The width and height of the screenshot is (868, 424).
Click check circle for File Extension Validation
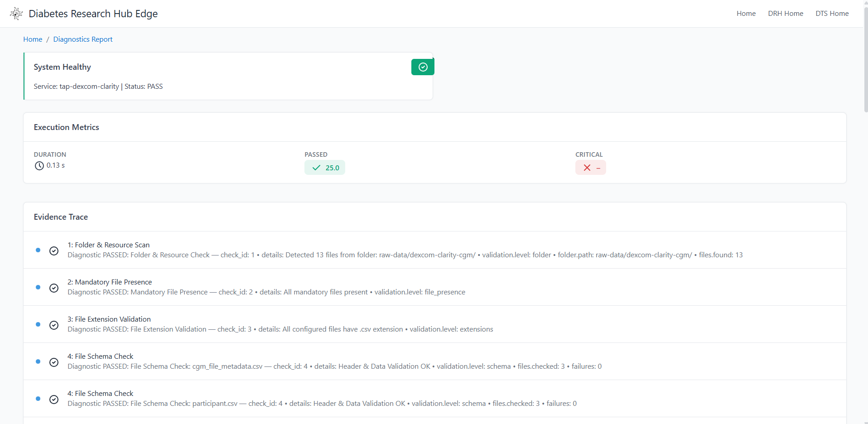[x=54, y=325]
